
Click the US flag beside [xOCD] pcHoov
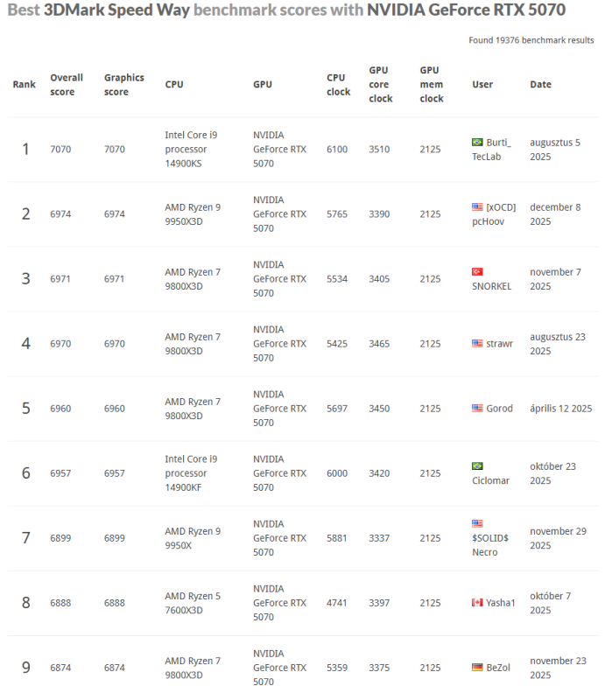tap(477, 207)
